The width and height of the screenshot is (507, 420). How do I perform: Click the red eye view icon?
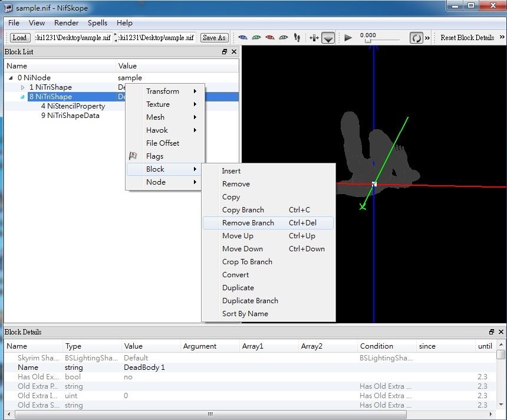pos(270,38)
